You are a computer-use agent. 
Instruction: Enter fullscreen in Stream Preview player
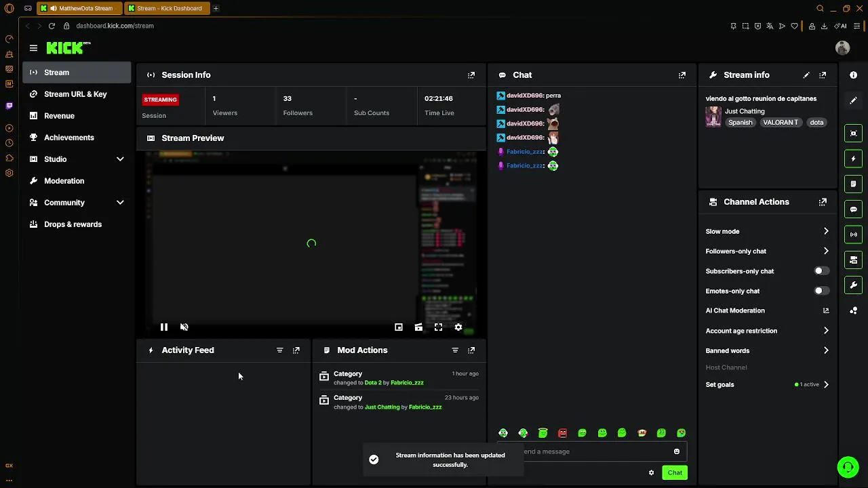[439, 327]
